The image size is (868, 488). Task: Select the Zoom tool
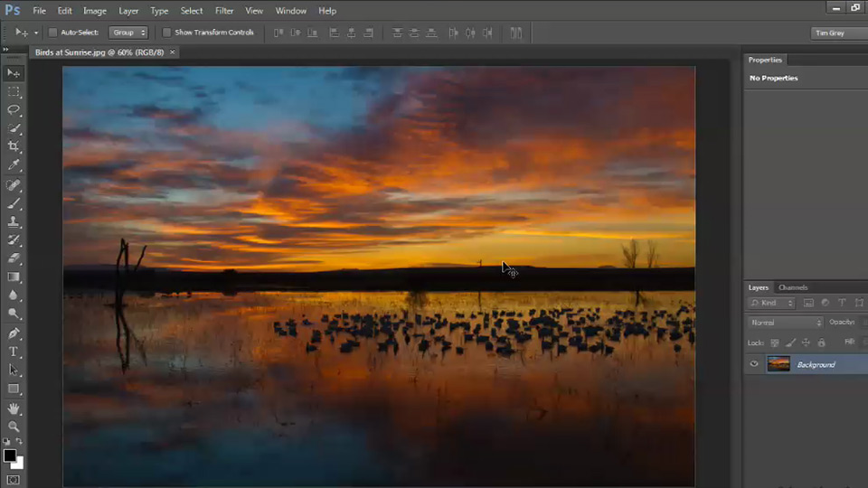pos(14,427)
